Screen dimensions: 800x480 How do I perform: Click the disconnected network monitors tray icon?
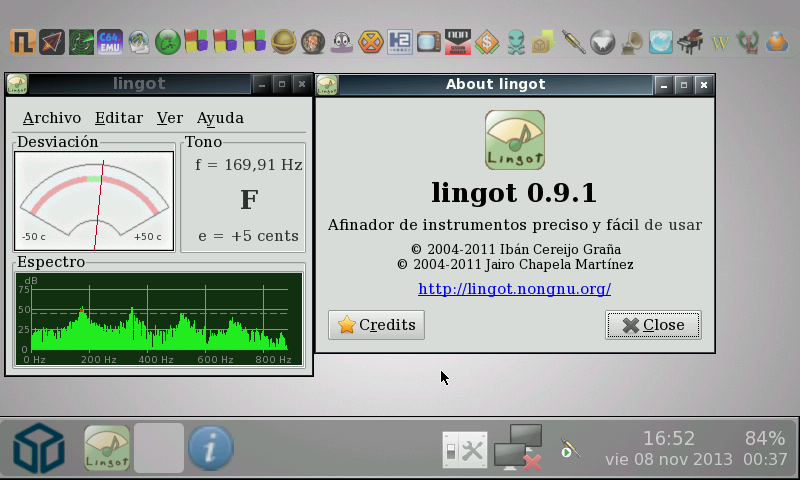tap(518, 447)
